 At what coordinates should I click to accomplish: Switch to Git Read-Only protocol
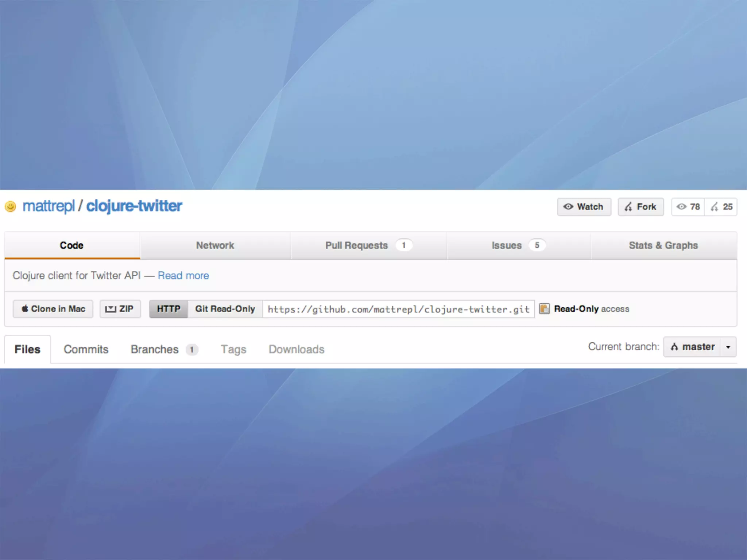[x=225, y=309]
